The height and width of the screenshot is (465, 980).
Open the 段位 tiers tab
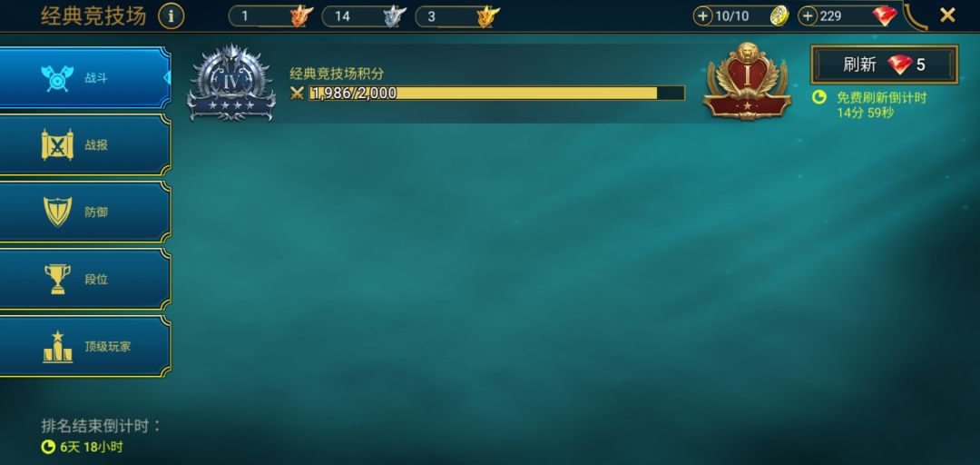(x=84, y=279)
